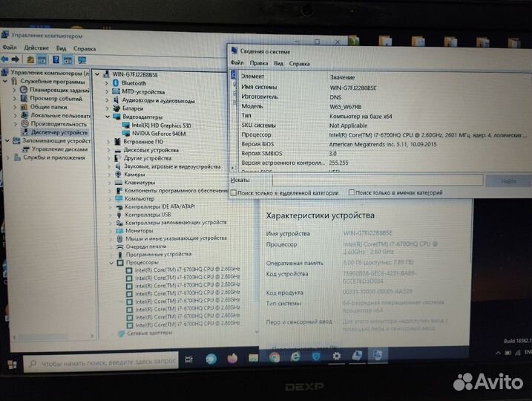Collapse the WIN-G7FJ22B8B5E root node

[x=97, y=74]
